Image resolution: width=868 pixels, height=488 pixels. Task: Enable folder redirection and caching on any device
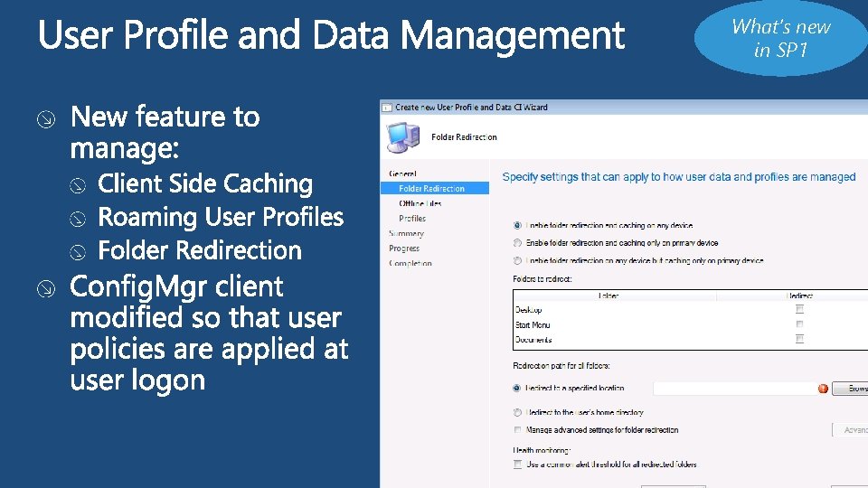517,225
